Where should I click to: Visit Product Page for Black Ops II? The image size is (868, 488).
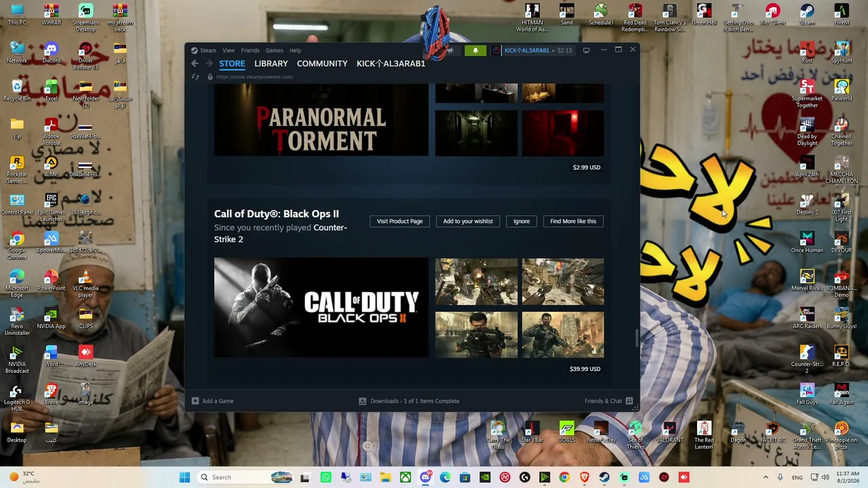399,221
